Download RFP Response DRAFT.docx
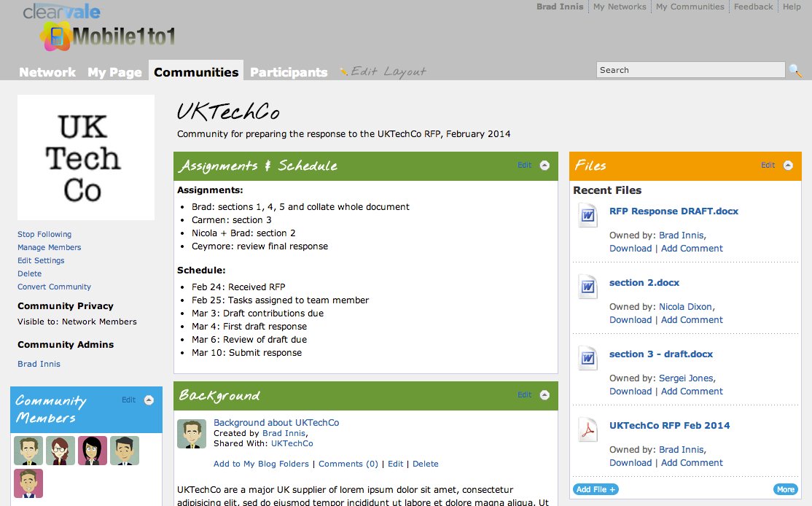The height and width of the screenshot is (506, 812). coord(631,249)
